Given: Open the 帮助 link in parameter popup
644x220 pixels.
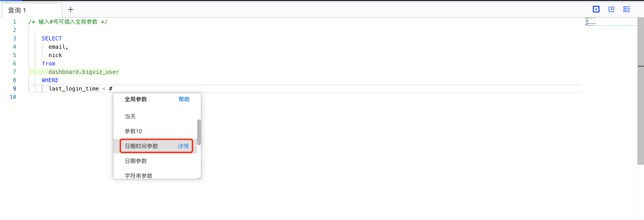Looking at the screenshot, I should (184, 99).
